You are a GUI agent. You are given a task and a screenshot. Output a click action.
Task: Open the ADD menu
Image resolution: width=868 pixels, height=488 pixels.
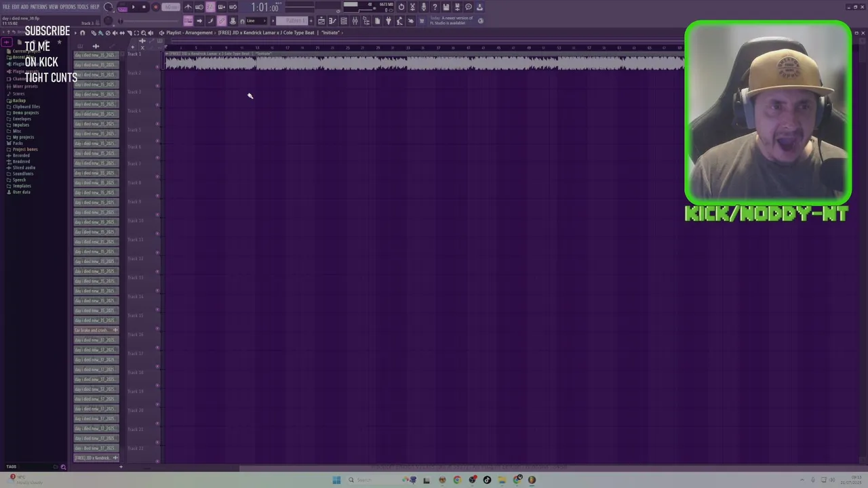(24, 7)
